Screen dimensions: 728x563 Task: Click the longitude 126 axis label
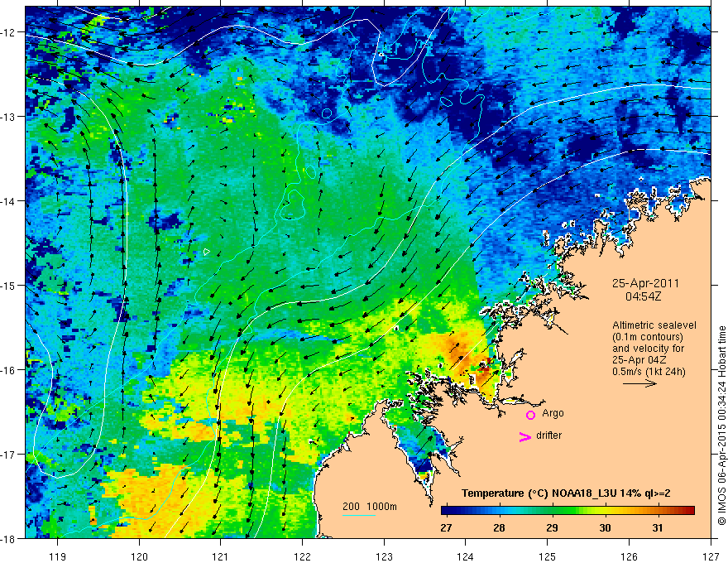(629, 556)
